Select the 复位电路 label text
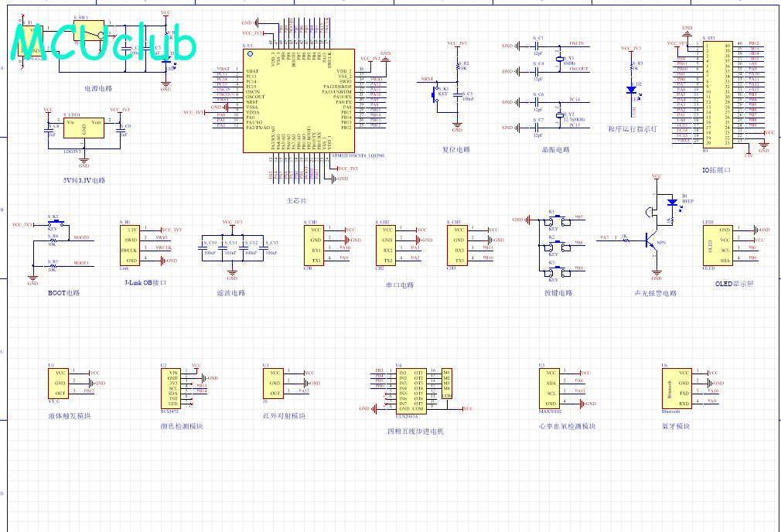 click(455, 149)
